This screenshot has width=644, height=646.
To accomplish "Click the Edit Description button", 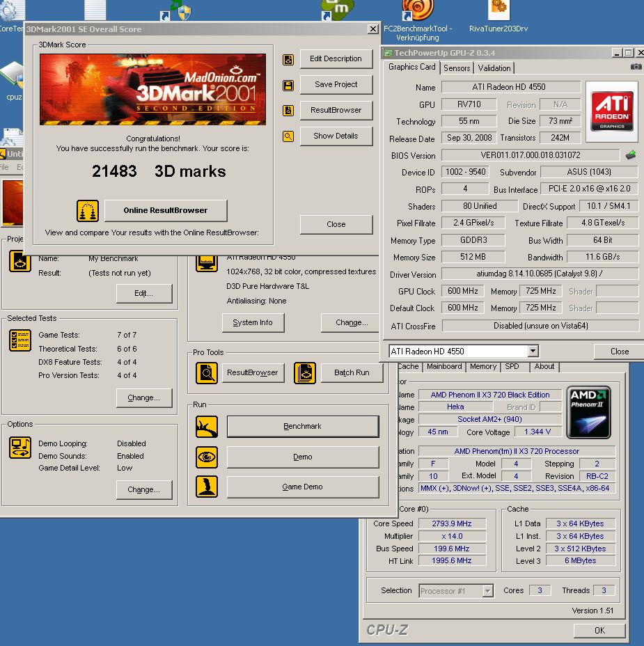I will [x=336, y=59].
